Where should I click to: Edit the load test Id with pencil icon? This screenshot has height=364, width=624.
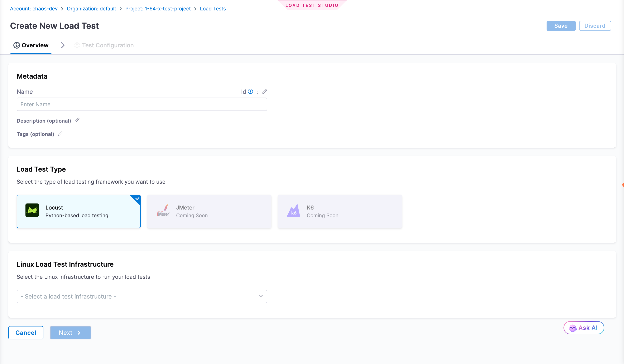(264, 92)
